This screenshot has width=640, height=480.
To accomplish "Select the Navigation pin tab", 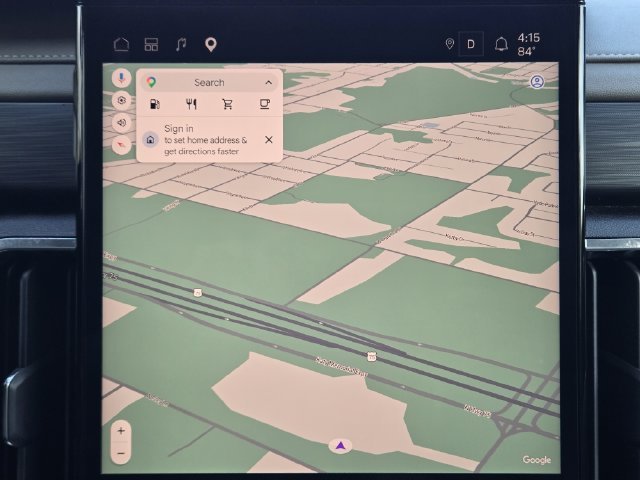I will point(211,44).
